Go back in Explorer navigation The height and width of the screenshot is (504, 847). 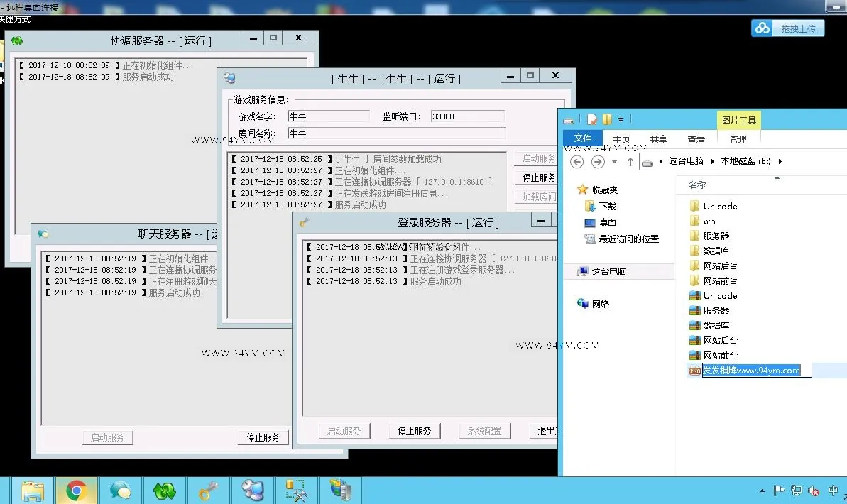click(x=577, y=162)
